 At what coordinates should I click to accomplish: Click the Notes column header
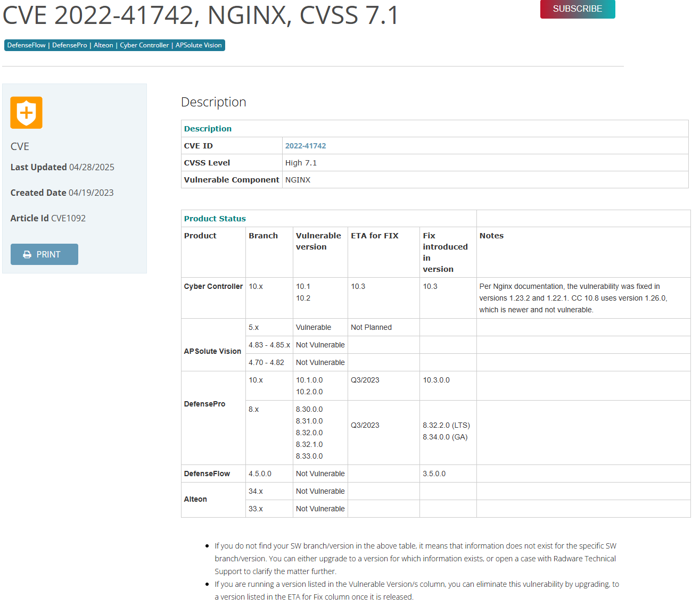click(x=491, y=236)
